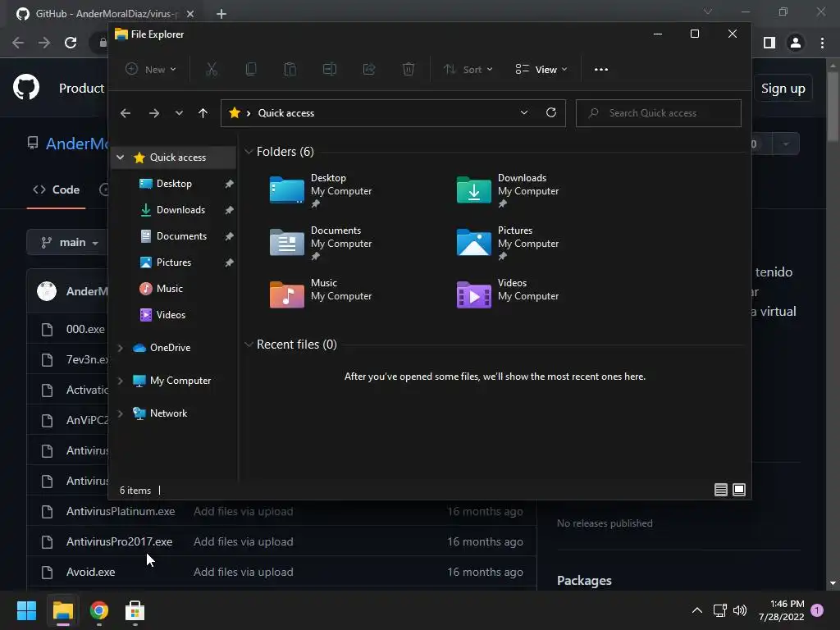Open the Downloads folder tile
Image resolution: width=840 pixels, height=630 pixels.
508,190
